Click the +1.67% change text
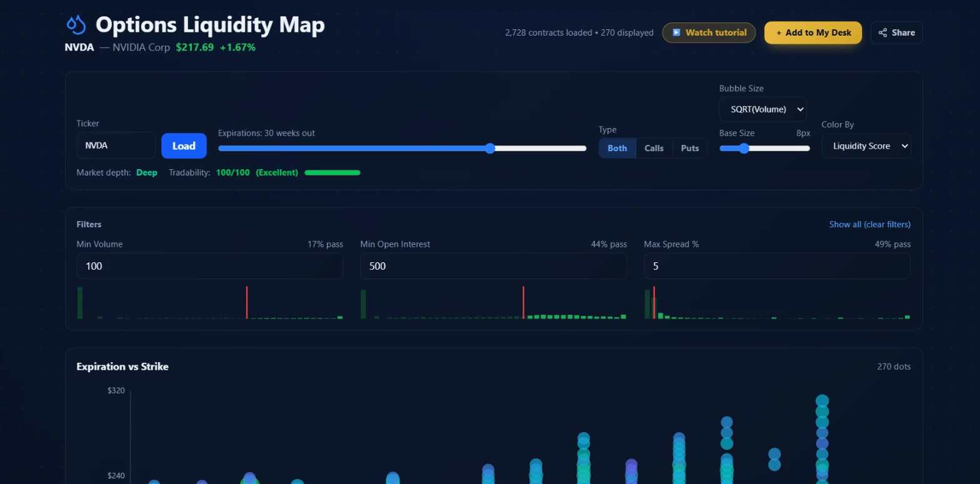 (237, 47)
